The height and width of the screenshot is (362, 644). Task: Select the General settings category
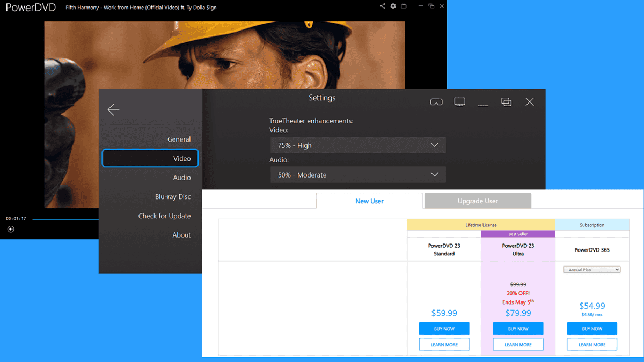point(179,139)
